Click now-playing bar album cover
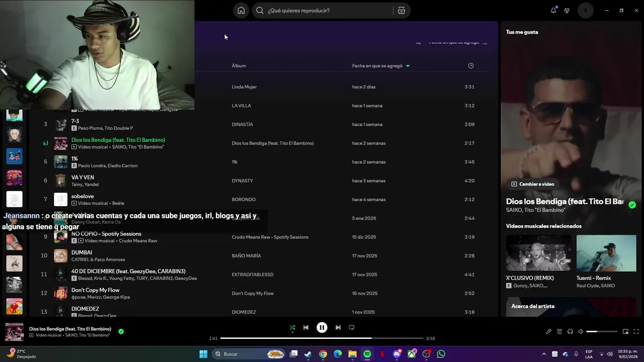 [x=15, y=332]
